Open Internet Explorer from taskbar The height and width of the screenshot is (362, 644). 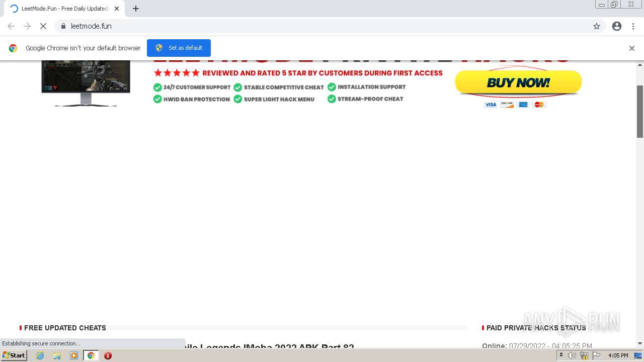click(x=40, y=355)
